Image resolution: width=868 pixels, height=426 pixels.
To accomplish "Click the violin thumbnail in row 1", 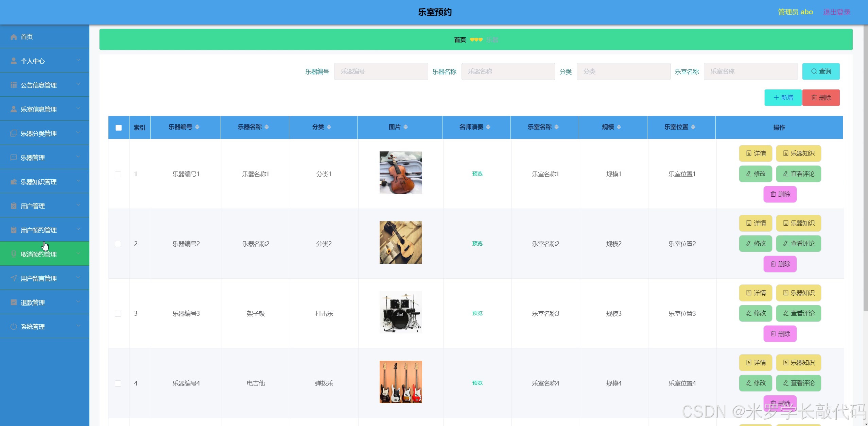I will [401, 173].
